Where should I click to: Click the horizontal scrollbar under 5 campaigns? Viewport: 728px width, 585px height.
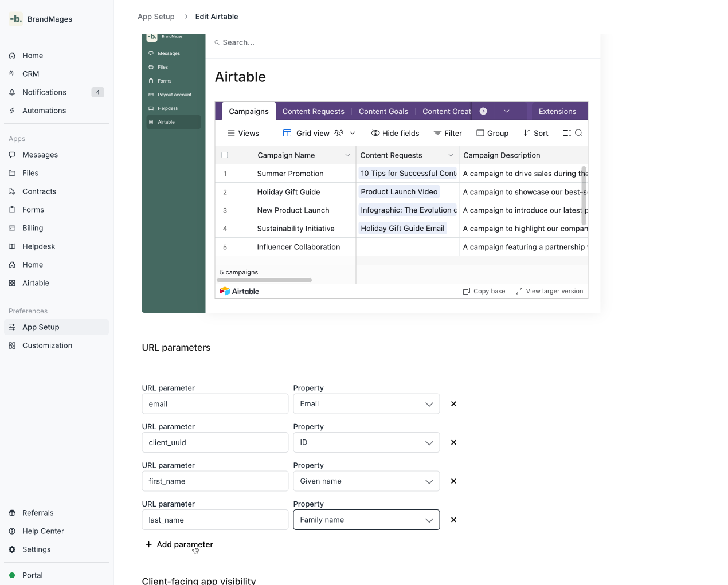264,280
